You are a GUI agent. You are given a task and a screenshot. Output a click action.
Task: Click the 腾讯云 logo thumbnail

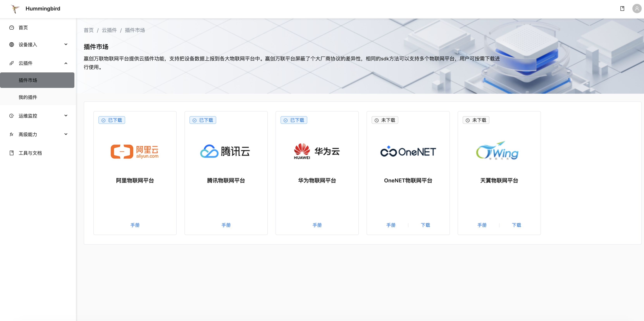226,151
